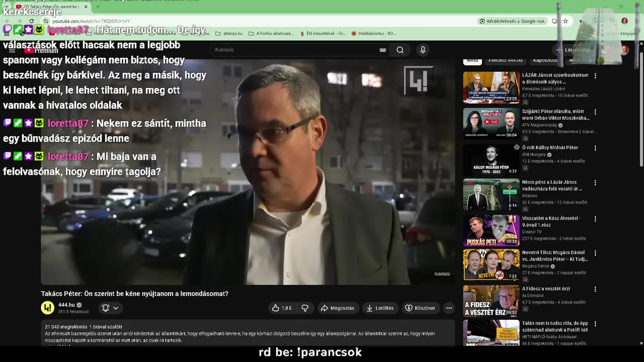
Task: Open the PUSKÁS PETI 30:31 thumbnail
Action: coord(491,231)
